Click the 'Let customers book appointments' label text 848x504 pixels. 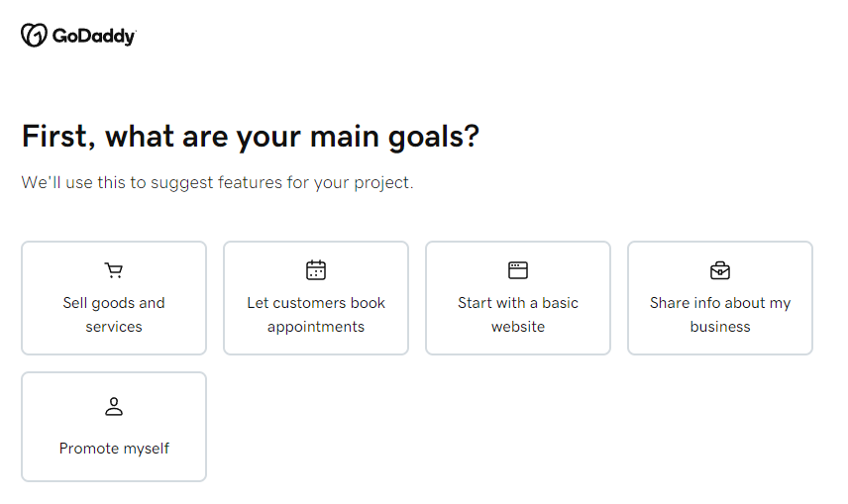316,315
